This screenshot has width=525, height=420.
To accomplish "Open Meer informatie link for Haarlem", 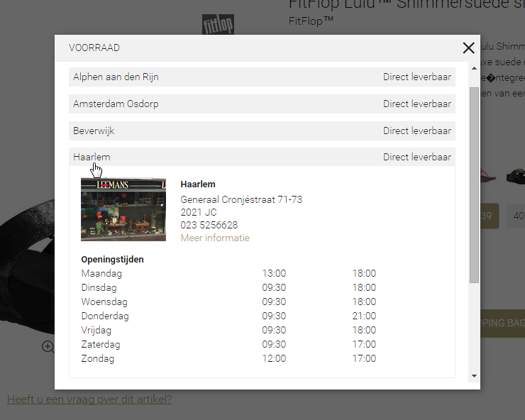I will coord(215,238).
